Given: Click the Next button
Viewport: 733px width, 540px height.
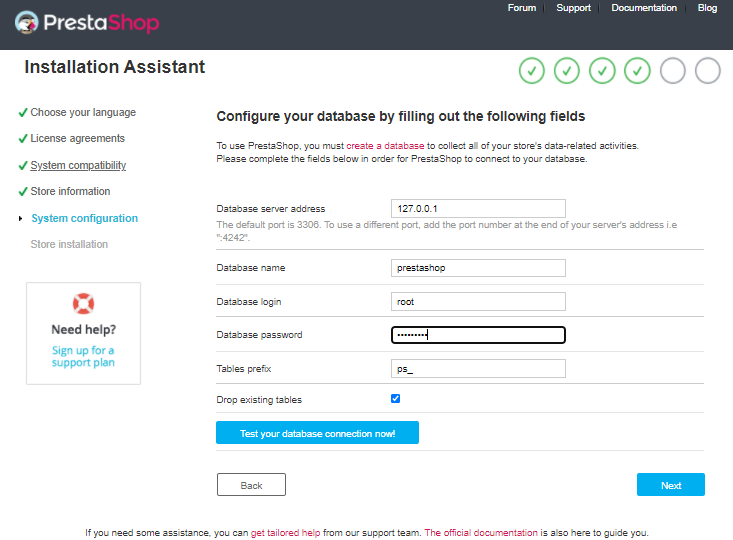Looking at the screenshot, I should (x=670, y=485).
